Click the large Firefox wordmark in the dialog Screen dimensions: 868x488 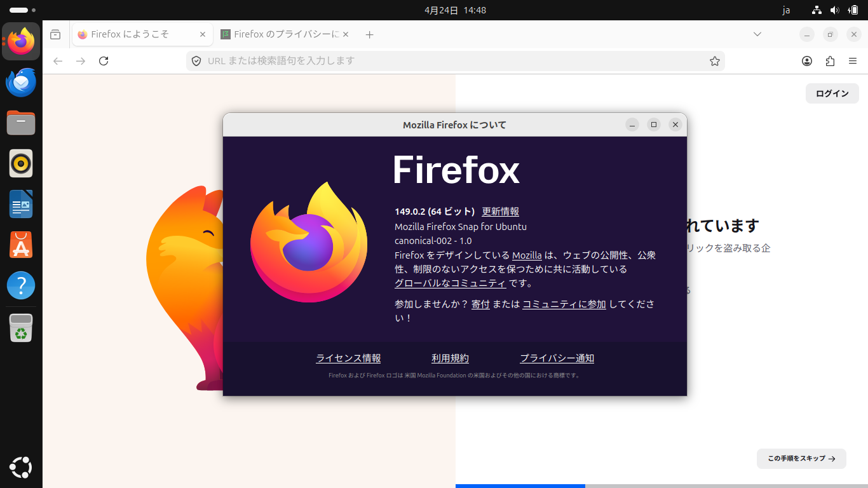(x=456, y=170)
